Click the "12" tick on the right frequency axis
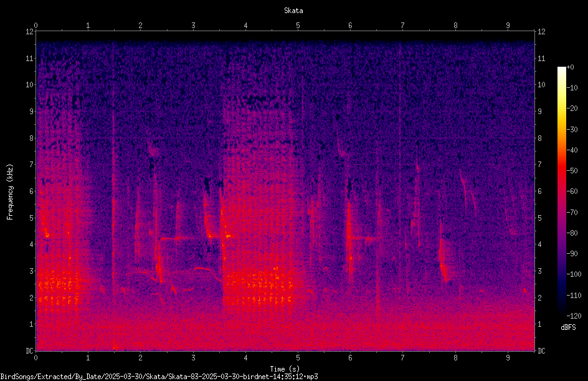Viewport: 588px width, 381px height. coord(541,32)
